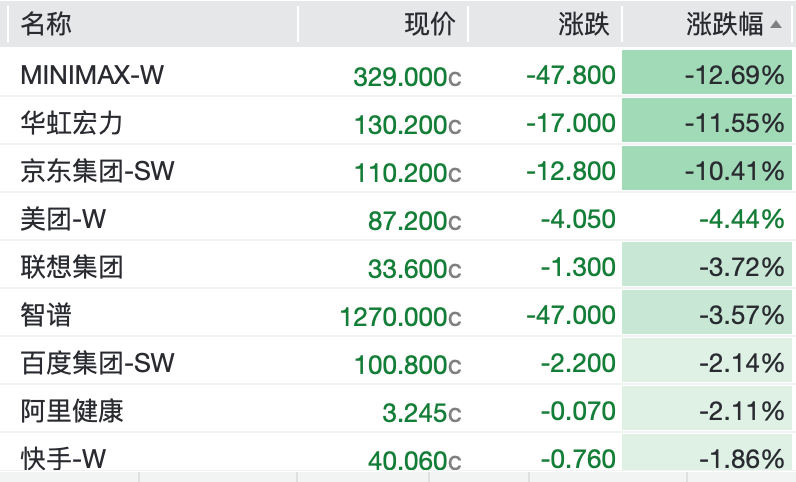The height and width of the screenshot is (482, 796).
Task: Click the 智谱 stock name
Action: (x=46, y=314)
